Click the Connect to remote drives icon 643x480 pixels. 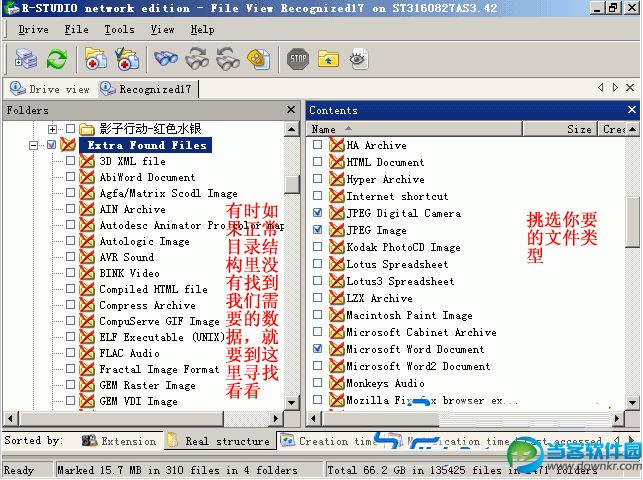[26, 59]
